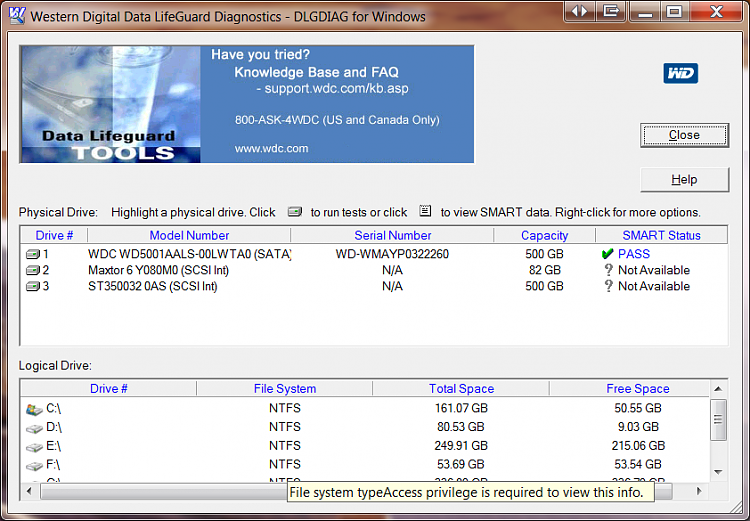Open the Help button
750x521 pixels.
click(684, 179)
